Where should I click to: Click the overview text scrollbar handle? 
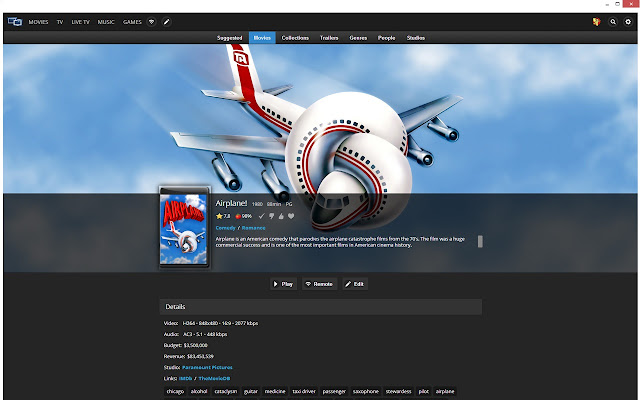click(x=480, y=242)
